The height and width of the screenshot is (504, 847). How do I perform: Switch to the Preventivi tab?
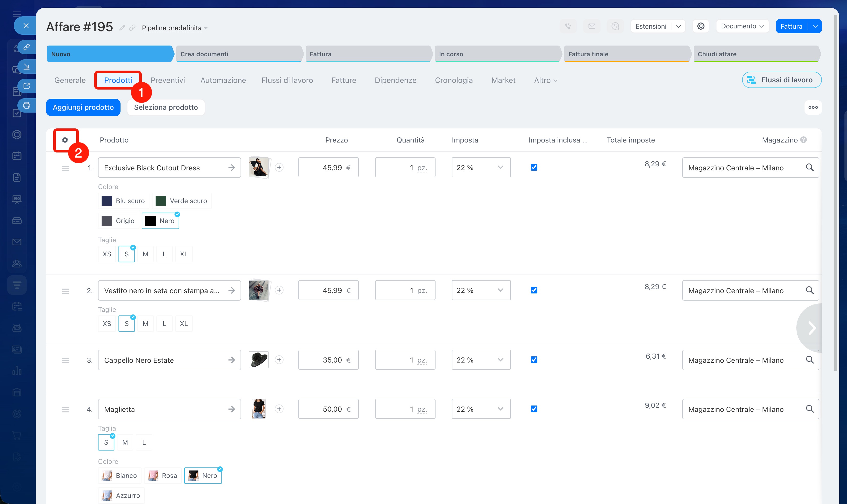click(x=168, y=80)
